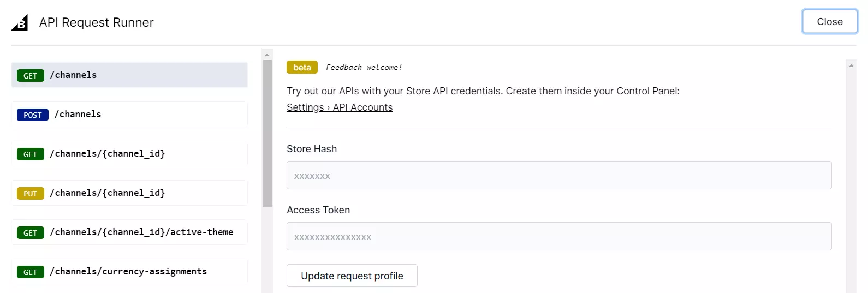The width and height of the screenshot is (868, 293).
Task: Click the 'API Request Runner' title
Action: (97, 22)
